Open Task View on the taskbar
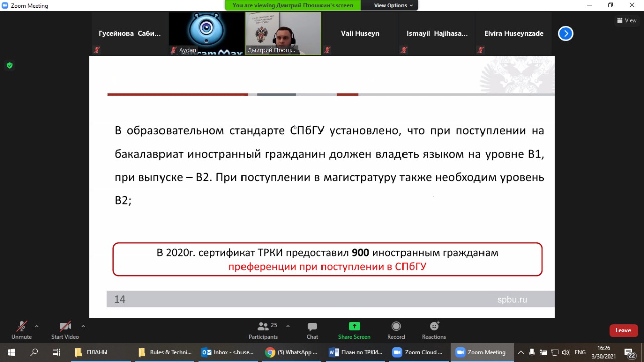 [56, 352]
